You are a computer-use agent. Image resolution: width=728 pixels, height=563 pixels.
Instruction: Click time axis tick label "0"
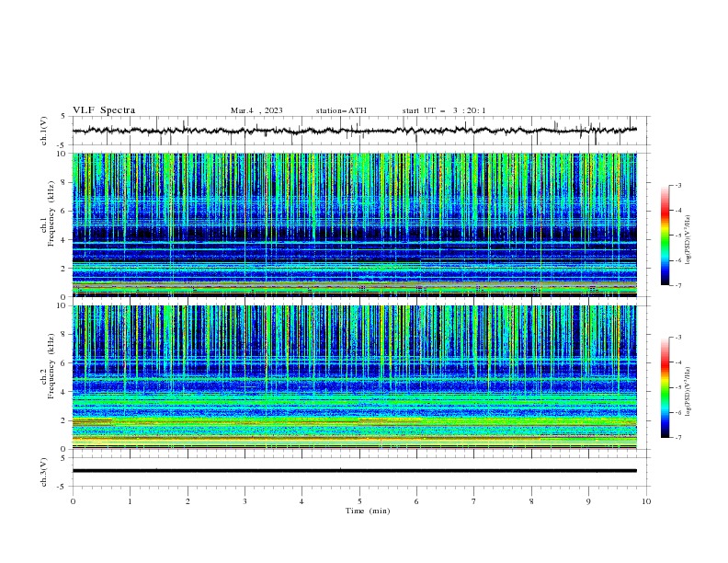[73, 501]
